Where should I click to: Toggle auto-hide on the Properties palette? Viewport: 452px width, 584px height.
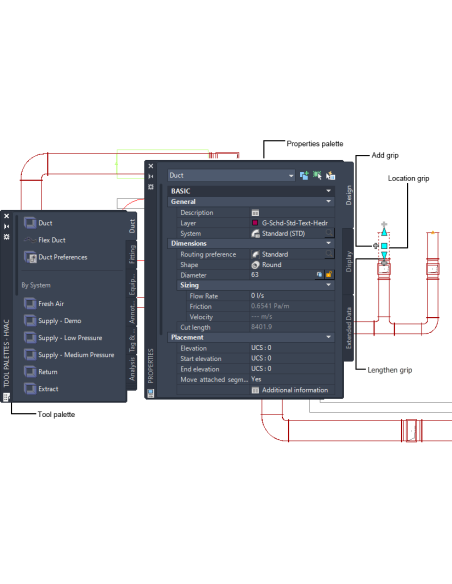click(x=150, y=176)
